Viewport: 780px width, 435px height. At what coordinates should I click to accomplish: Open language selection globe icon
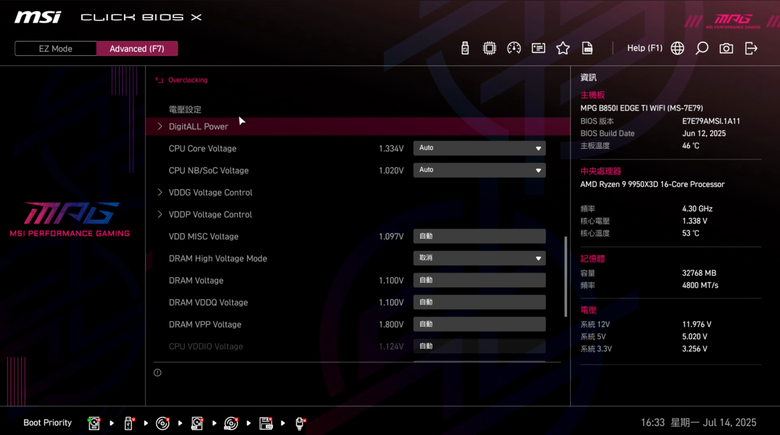tap(677, 48)
